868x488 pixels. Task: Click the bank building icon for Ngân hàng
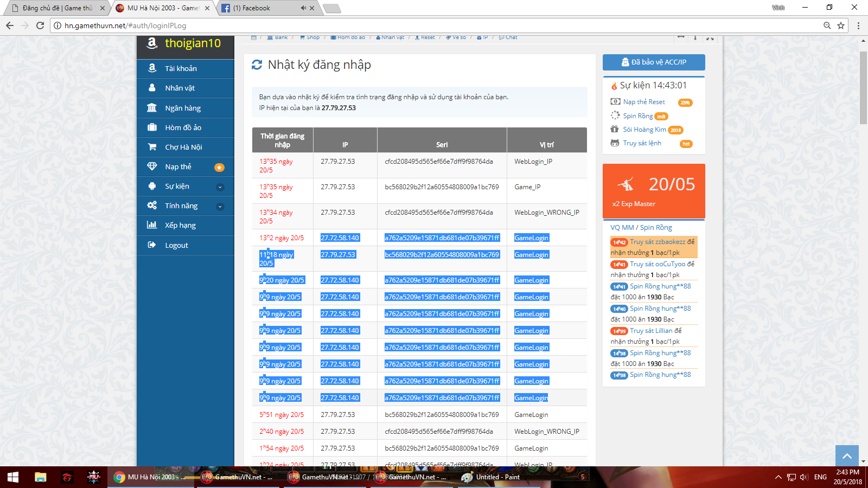[152, 108]
